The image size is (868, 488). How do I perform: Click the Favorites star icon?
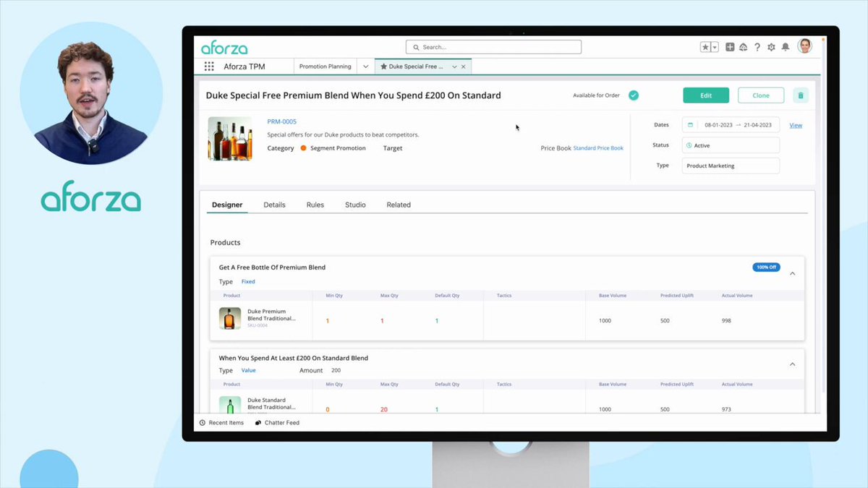(706, 47)
